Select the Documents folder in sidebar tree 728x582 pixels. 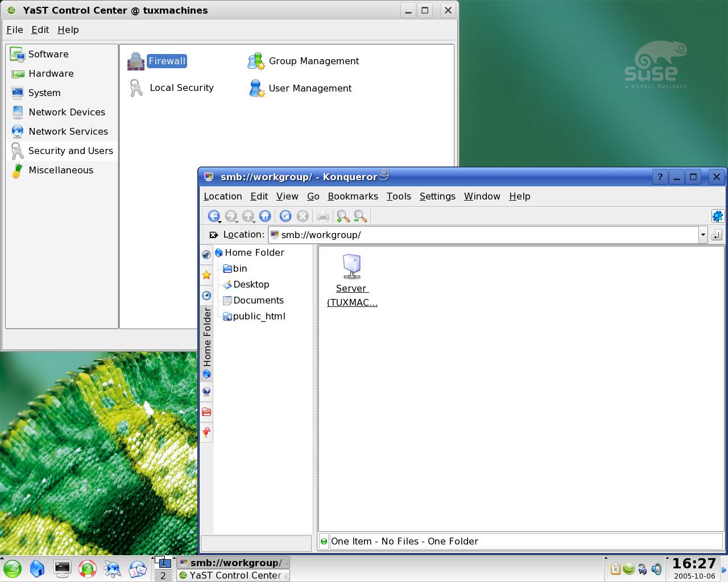[x=253, y=300]
